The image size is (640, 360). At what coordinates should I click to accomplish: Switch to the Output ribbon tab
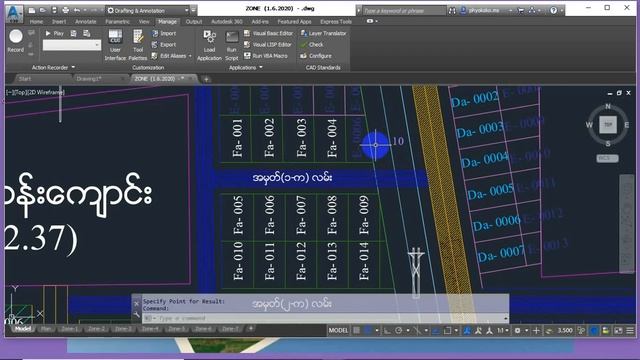tap(194, 21)
